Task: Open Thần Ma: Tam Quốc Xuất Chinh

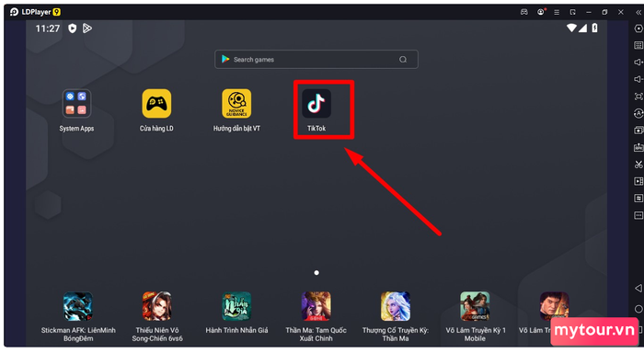Action: 316,306
